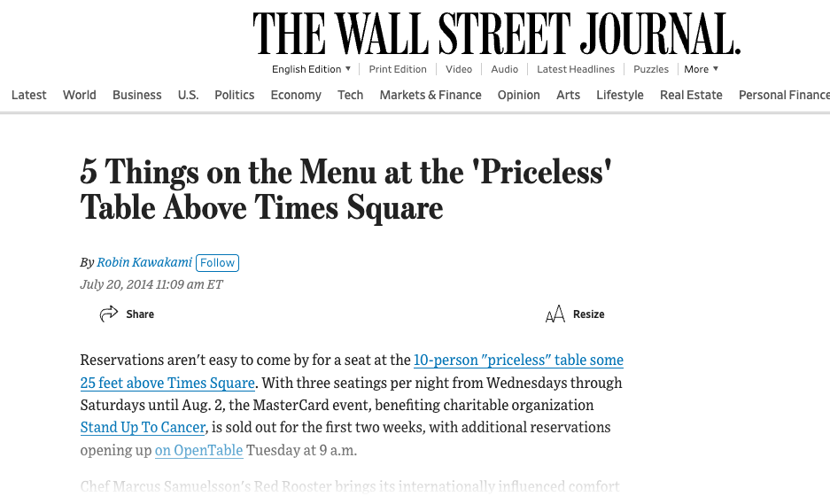Open the Puzzles page
830x504 pixels.
[x=651, y=69]
